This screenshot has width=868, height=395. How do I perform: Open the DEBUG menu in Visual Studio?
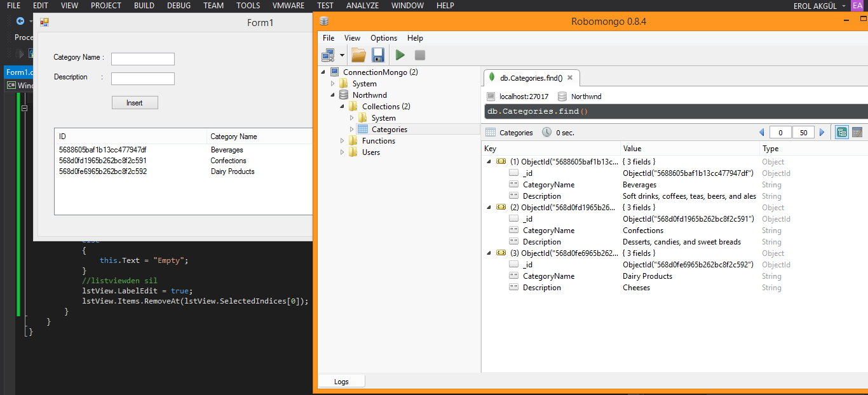179,6
